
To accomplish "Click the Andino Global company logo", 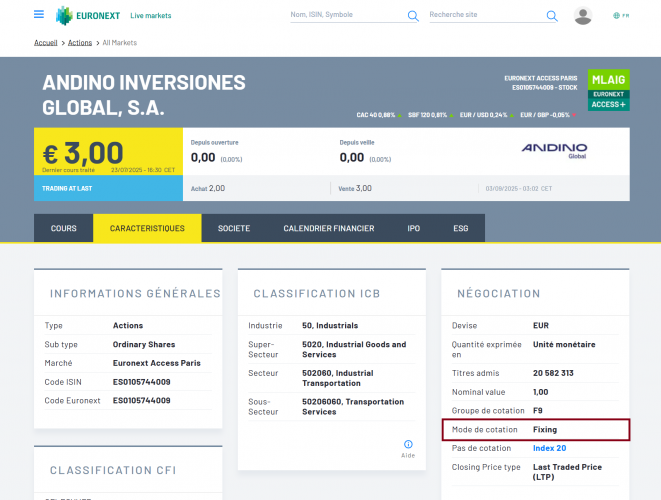I will click(x=554, y=151).
